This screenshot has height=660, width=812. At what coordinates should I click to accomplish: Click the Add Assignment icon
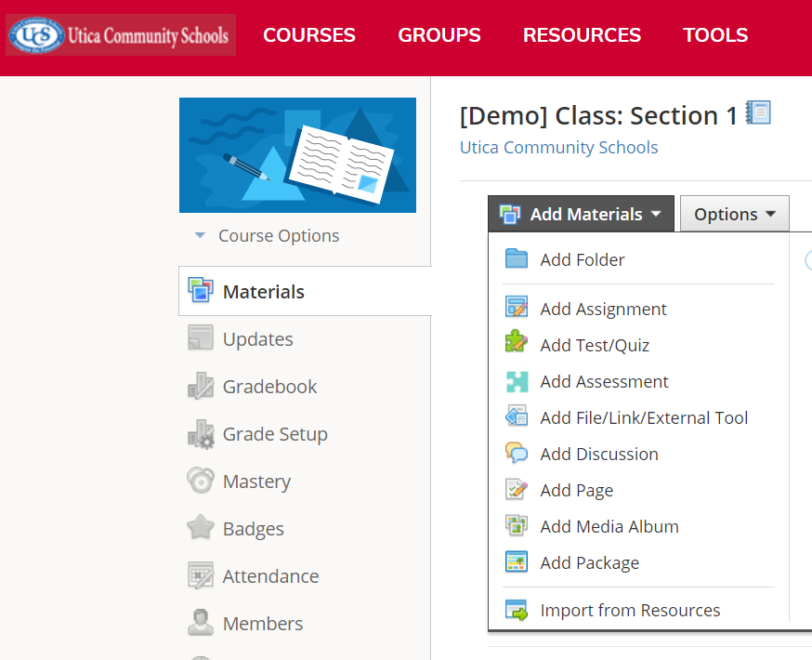[517, 309]
